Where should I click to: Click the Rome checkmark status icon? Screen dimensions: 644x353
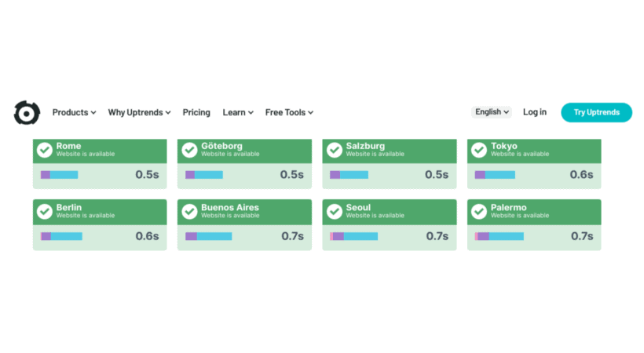tap(45, 149)
